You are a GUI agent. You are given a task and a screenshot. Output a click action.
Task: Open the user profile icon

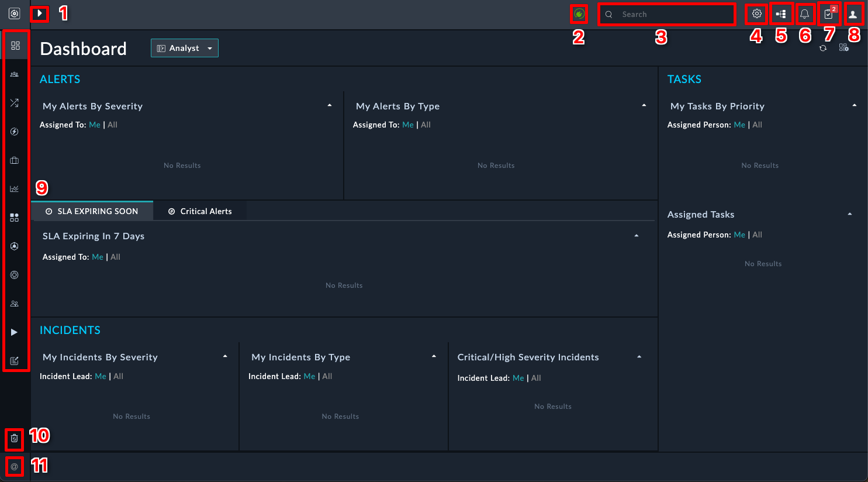(x=853, y=14)
